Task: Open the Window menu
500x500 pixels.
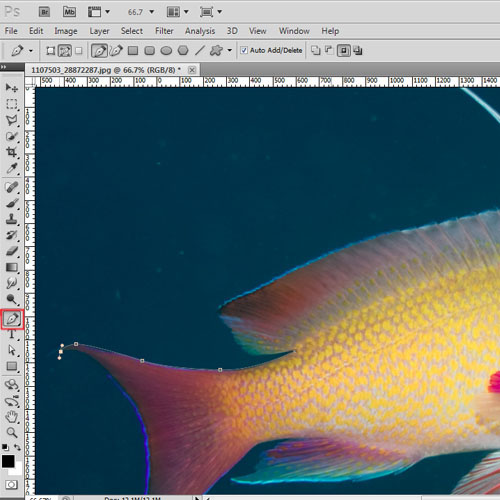Action: tap(294, 31)
